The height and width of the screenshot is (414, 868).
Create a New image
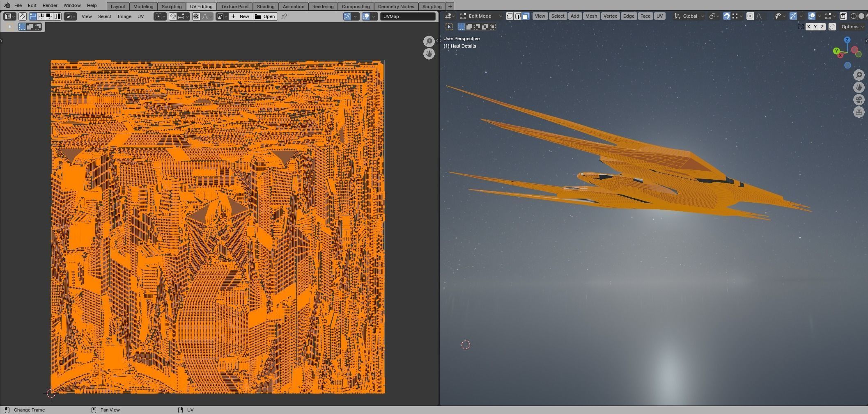click(241, 16)
